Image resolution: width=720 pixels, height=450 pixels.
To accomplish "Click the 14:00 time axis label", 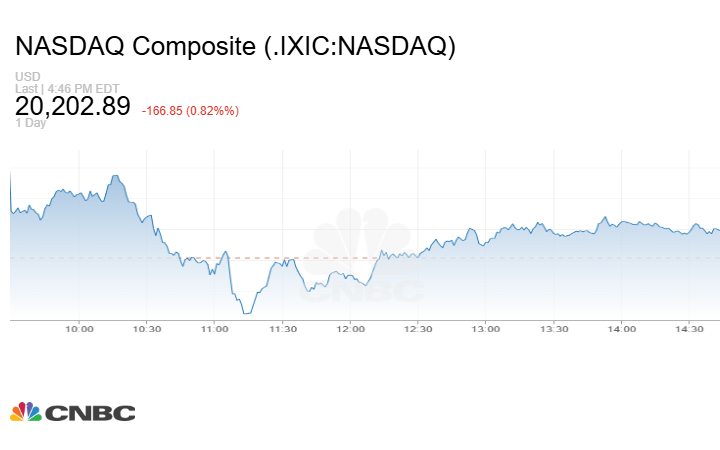I will [x=622, y=329].
